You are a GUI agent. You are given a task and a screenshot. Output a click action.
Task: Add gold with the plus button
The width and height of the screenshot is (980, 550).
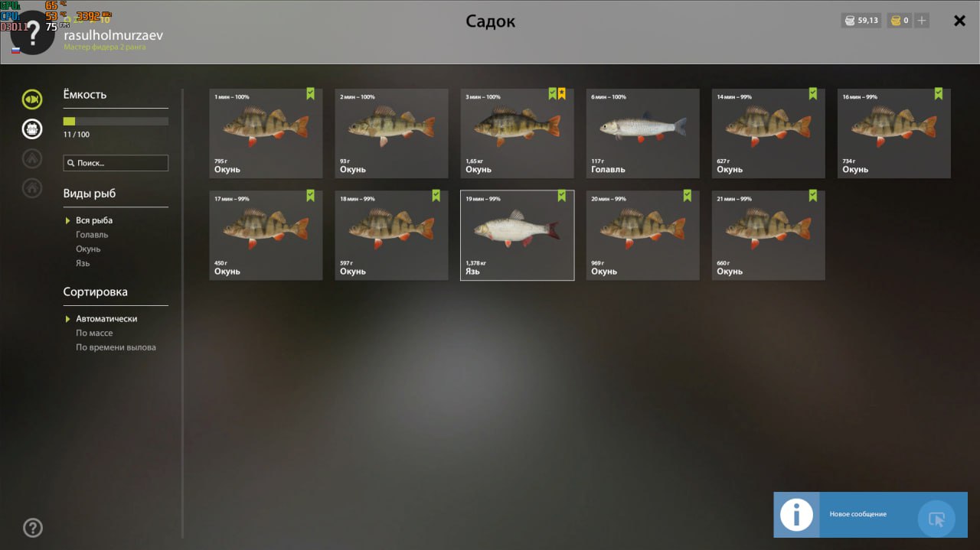coord(922,21)
